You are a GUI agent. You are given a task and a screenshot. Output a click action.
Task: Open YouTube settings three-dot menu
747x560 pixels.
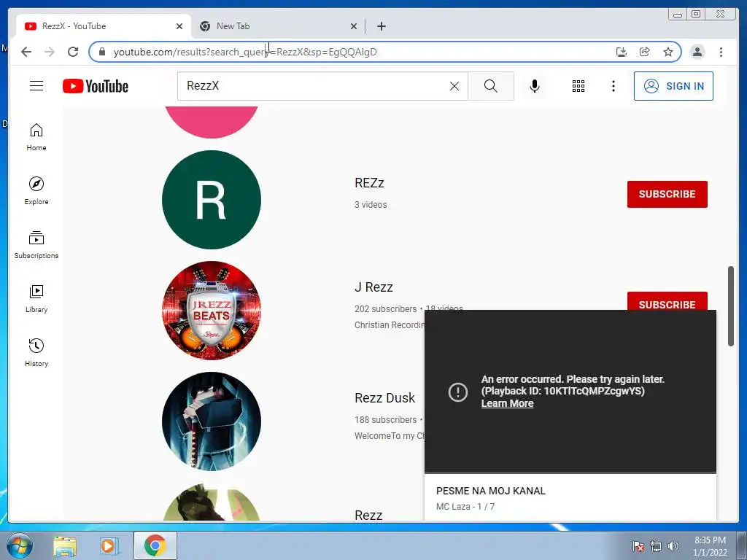[613, 86]
